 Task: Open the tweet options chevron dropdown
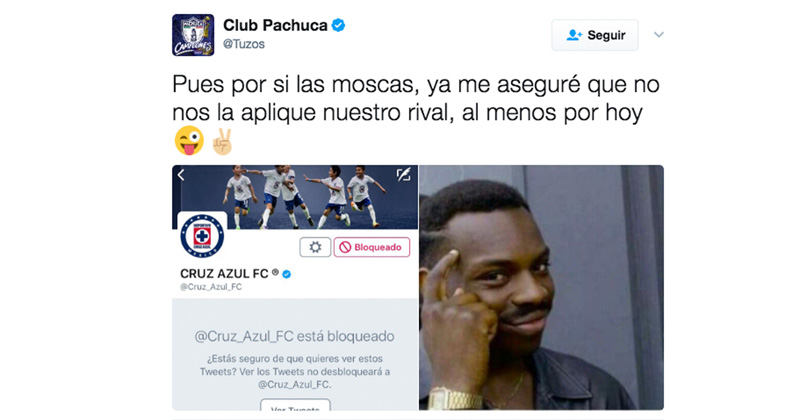pos(659,35)
